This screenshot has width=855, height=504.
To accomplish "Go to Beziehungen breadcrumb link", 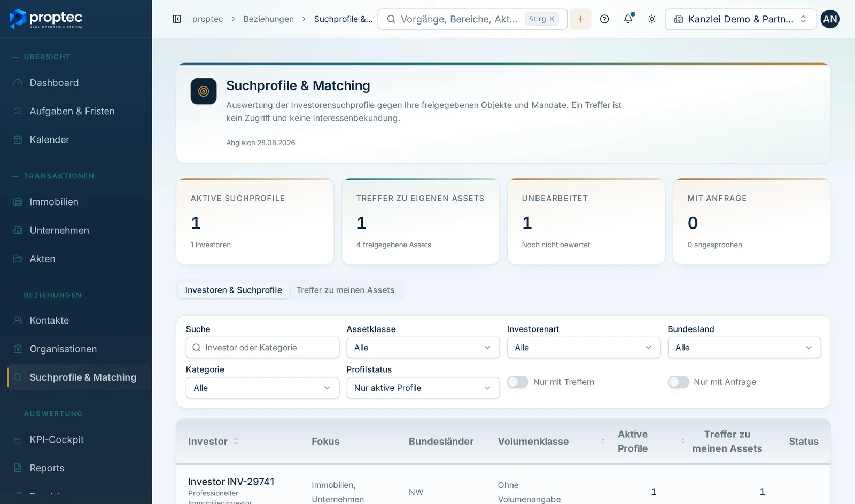I will [x=268, y=19].
